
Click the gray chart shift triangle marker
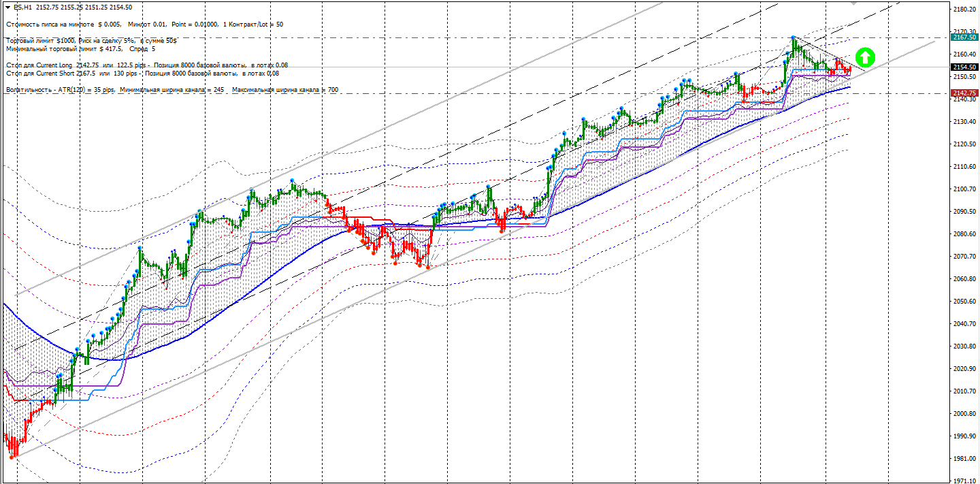(x=854, y=3)
